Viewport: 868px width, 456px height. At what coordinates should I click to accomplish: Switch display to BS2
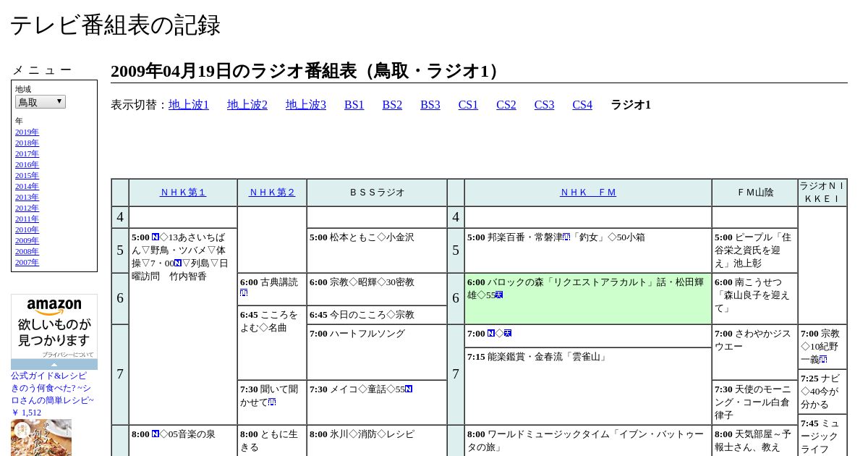pos(392,105)
